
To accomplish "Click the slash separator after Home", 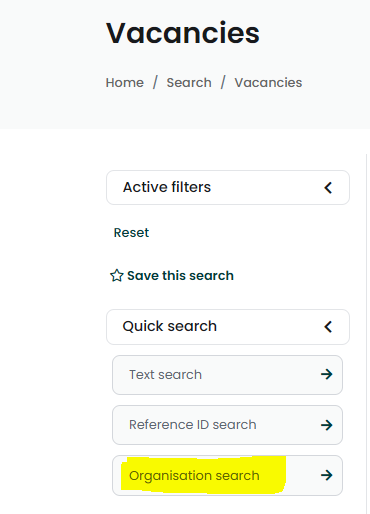I will click(x=155, y=82).
